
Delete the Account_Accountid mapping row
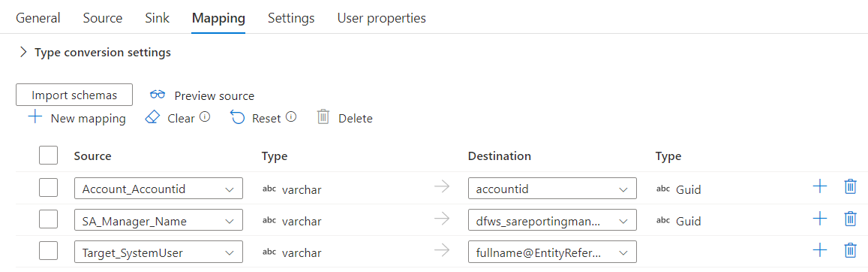[x=850, y=187]
